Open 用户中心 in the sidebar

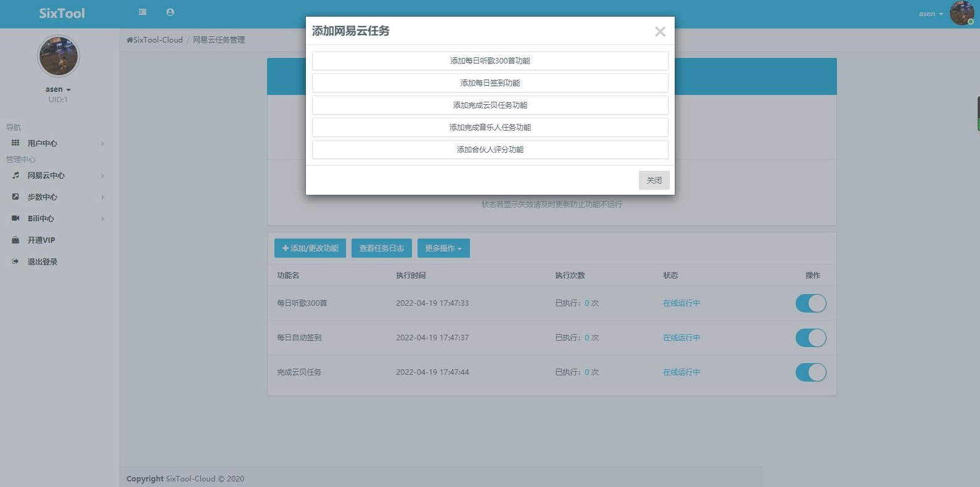(59, 143)
